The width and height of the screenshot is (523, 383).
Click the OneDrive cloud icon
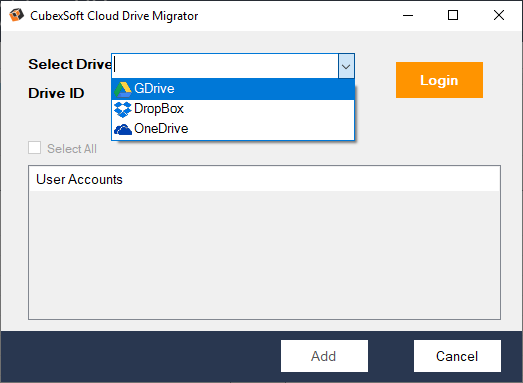(x=123, y=129)
